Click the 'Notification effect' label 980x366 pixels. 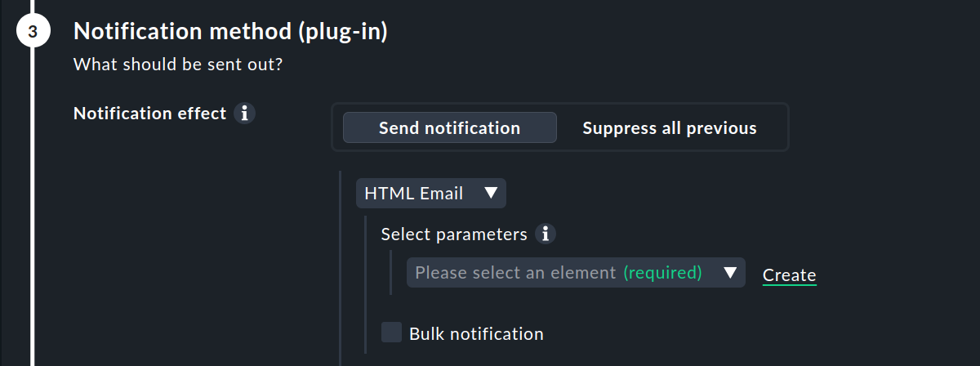[x=149, y=114]
